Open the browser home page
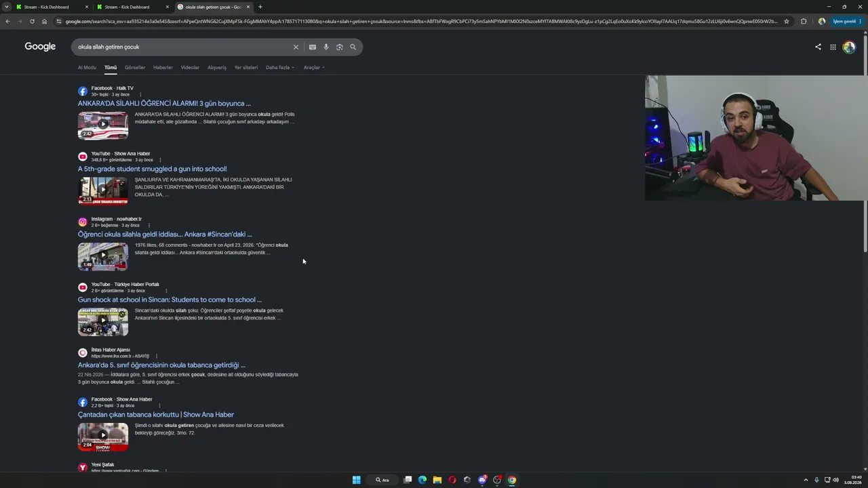Screen dimensions: 868x488 point(44,21)
